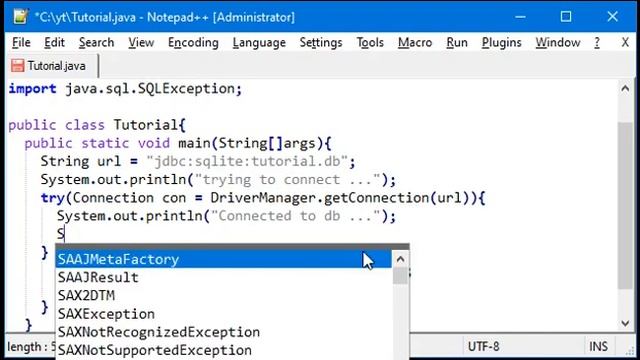Open the ? help menu
The image size is (640, 360).
(597, 42)
